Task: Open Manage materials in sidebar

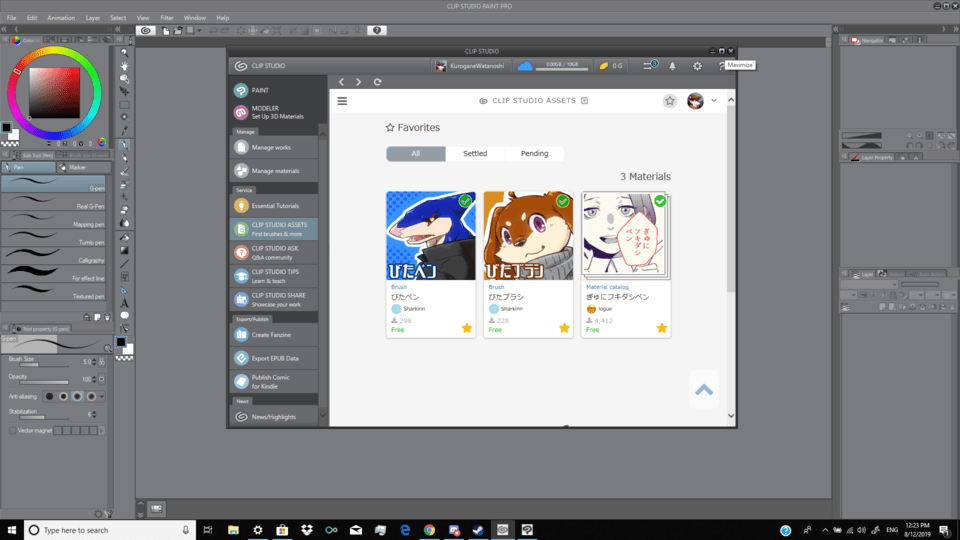Action: (274, 171)
